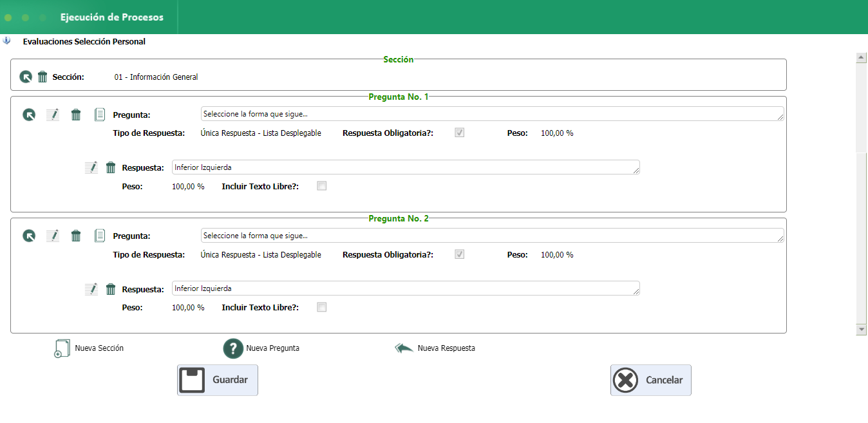
Task: Toggle Incluir Texto Libre in Pregunta No. 2
Action: 322,307
